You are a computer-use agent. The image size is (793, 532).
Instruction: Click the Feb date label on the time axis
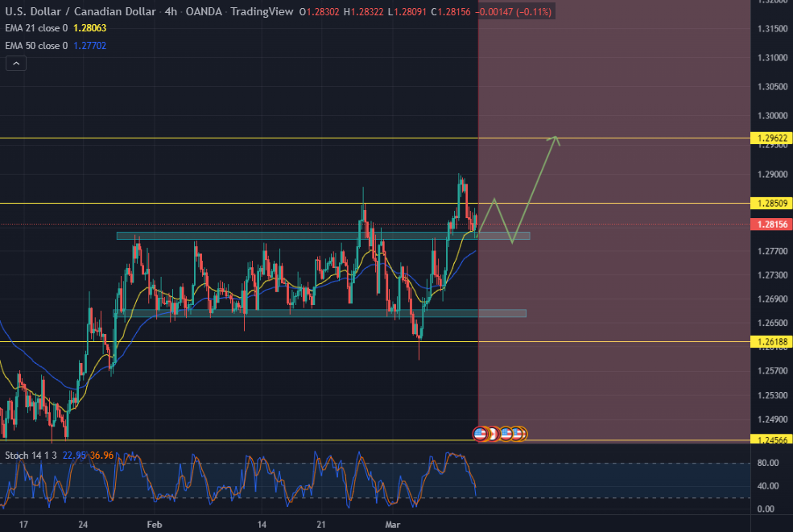[x=155, y=525]
